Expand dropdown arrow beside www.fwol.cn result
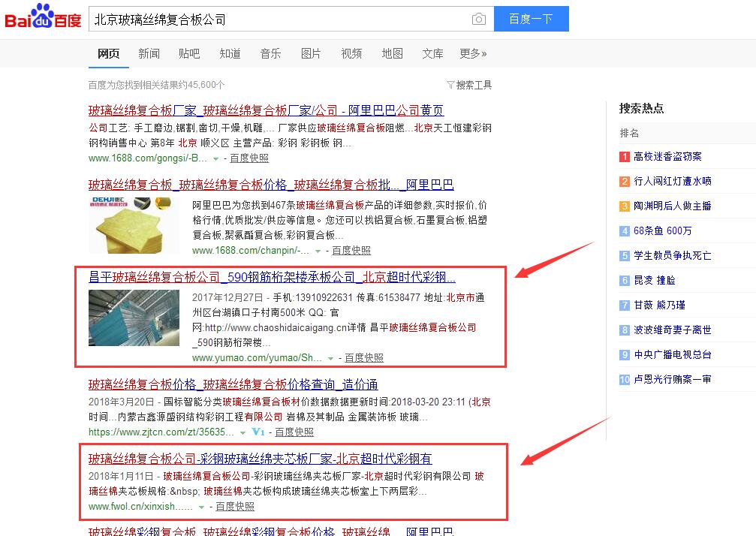The image size is (756, 536). point(201,507)
